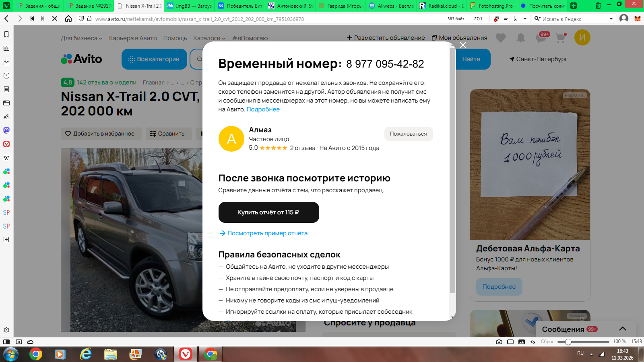Image resolution: width=644 pixels, height=362 pixels.
Task: Switch to the "Allwebs" tab
Action: 391,6
